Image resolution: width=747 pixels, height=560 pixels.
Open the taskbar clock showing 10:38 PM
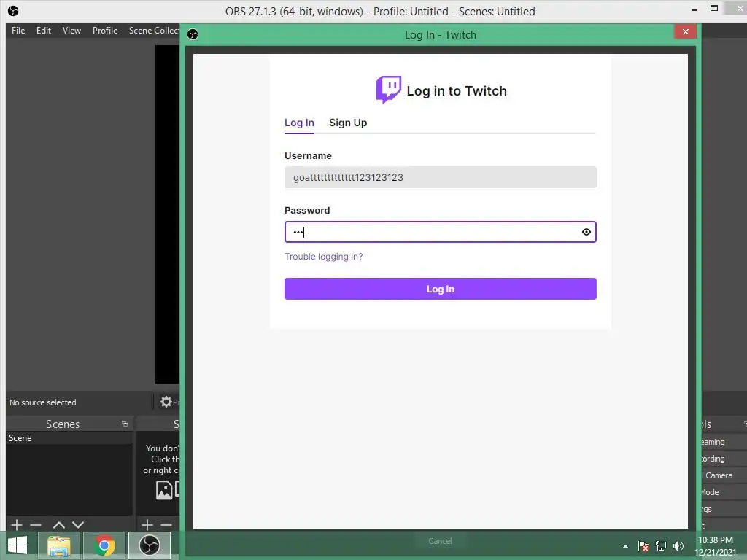point(716,546)
